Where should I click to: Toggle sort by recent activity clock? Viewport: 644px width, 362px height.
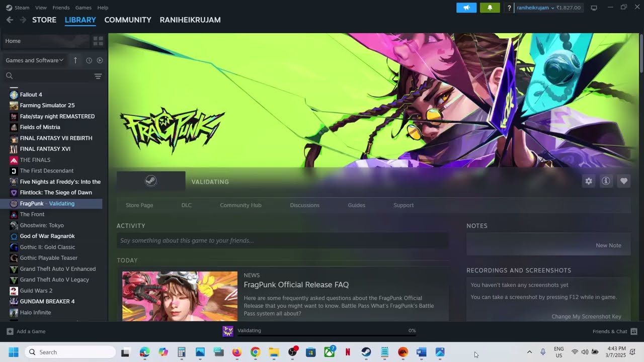[89, 60]
